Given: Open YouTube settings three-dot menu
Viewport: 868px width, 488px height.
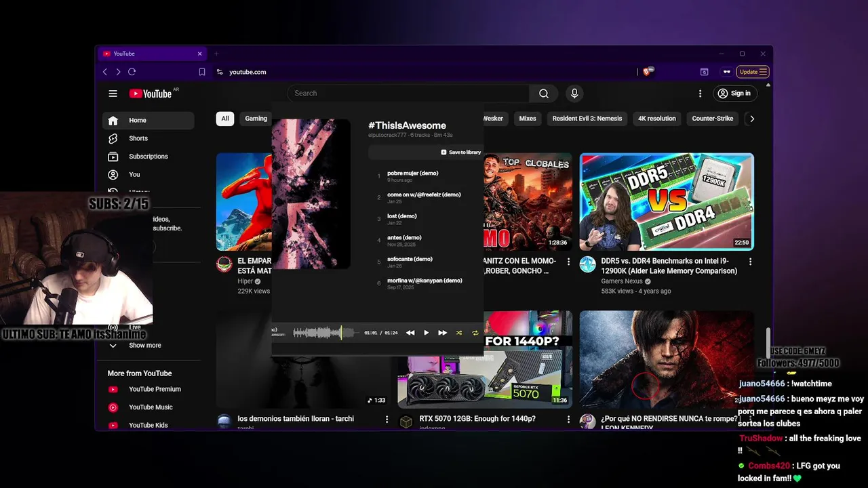Looking at the screenshot, I should click(x=700, y=94).
